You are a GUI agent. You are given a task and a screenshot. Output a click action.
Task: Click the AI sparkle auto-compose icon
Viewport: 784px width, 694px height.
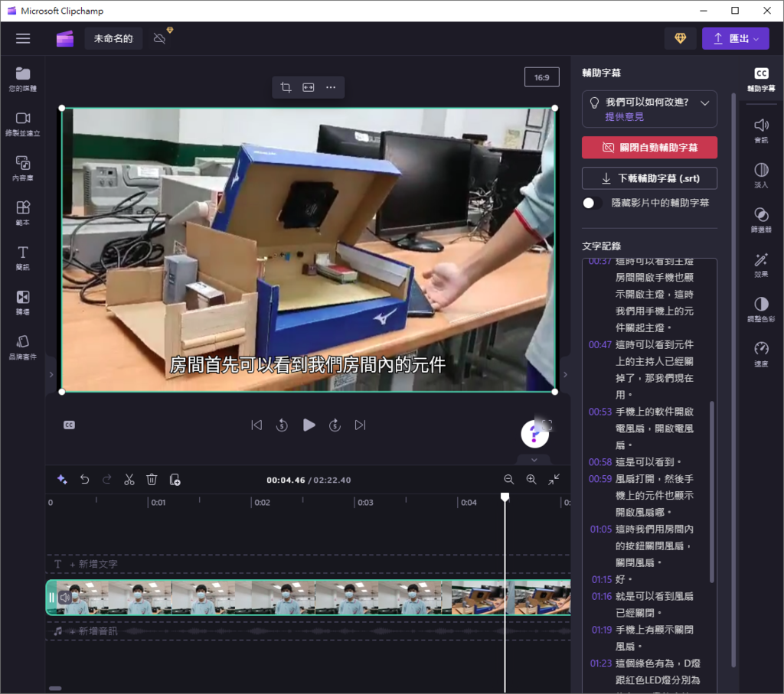pyautogui.click(x=62, y=480)
